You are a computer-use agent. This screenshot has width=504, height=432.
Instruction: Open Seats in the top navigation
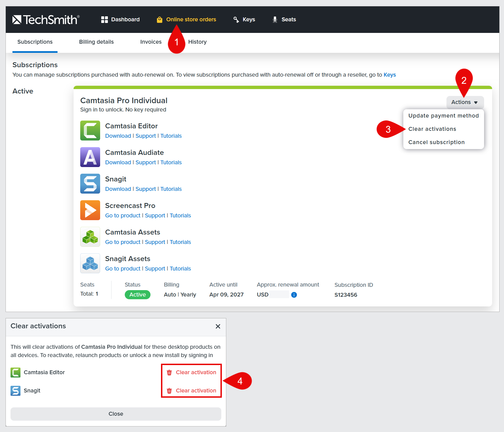point(284,20)
